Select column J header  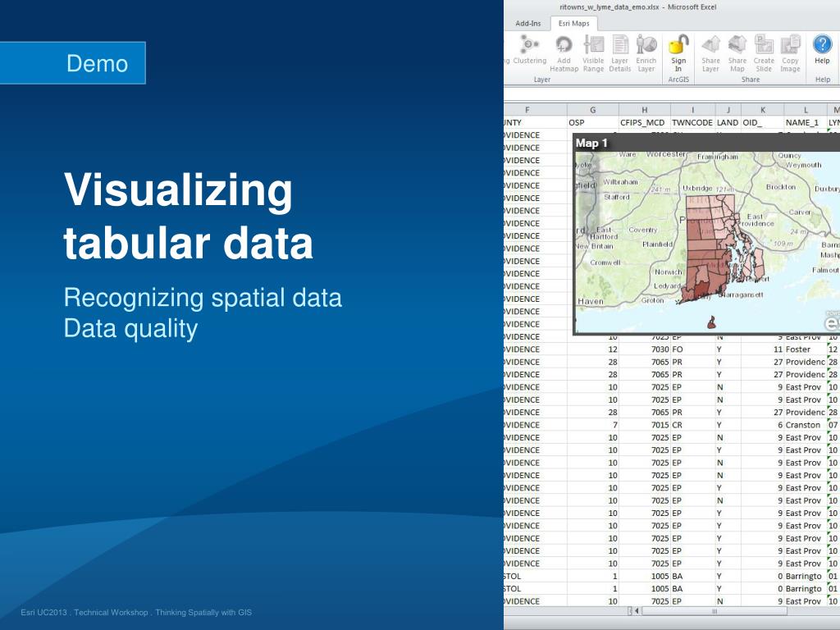click(x=728, y=110)
